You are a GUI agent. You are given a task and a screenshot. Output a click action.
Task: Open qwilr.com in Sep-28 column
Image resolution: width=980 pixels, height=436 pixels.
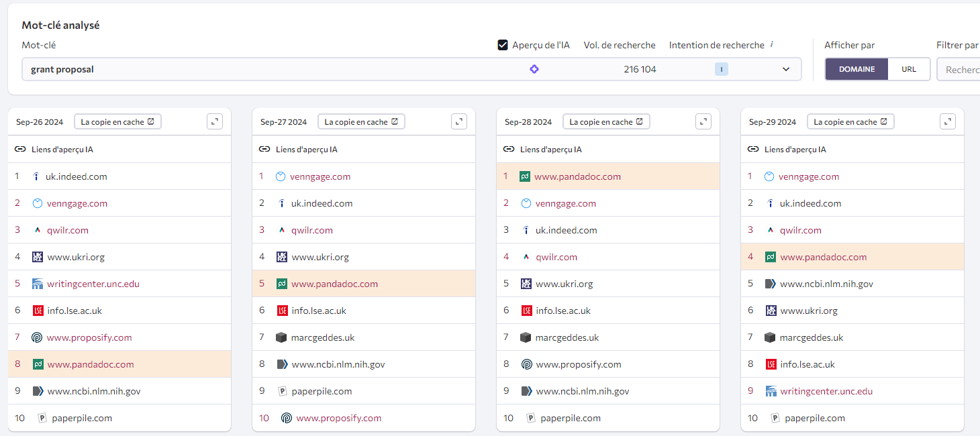click(x=556, y=257)
